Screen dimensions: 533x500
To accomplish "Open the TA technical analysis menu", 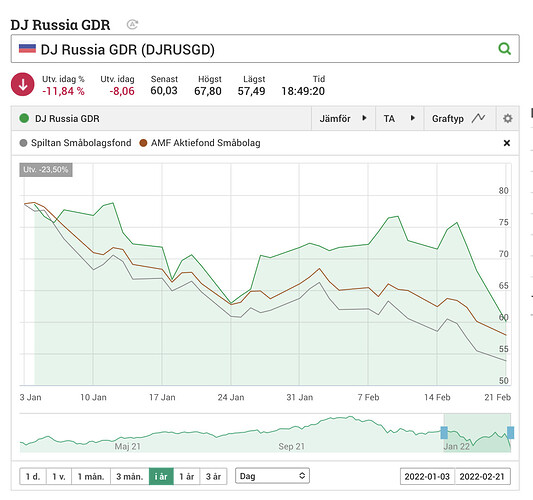I will click(x=399, y=118).
